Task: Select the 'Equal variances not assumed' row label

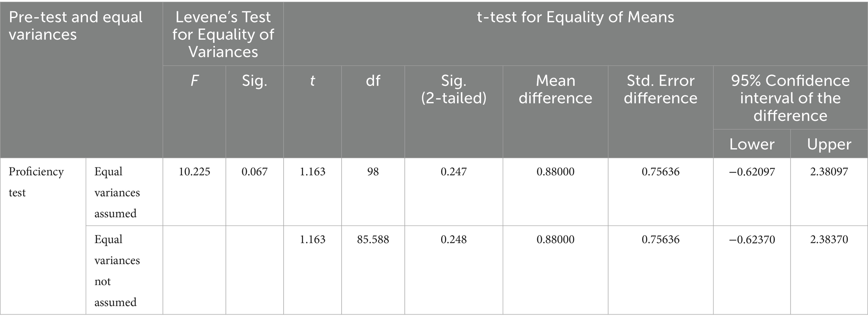Action: click(117, 270)
